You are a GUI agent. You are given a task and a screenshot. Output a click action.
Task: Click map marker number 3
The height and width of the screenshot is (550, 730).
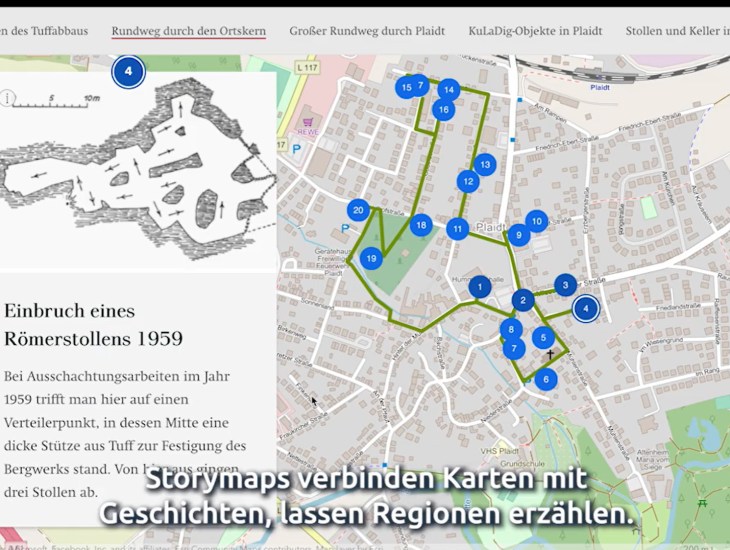pyautogui.click(x=565, y=285)
